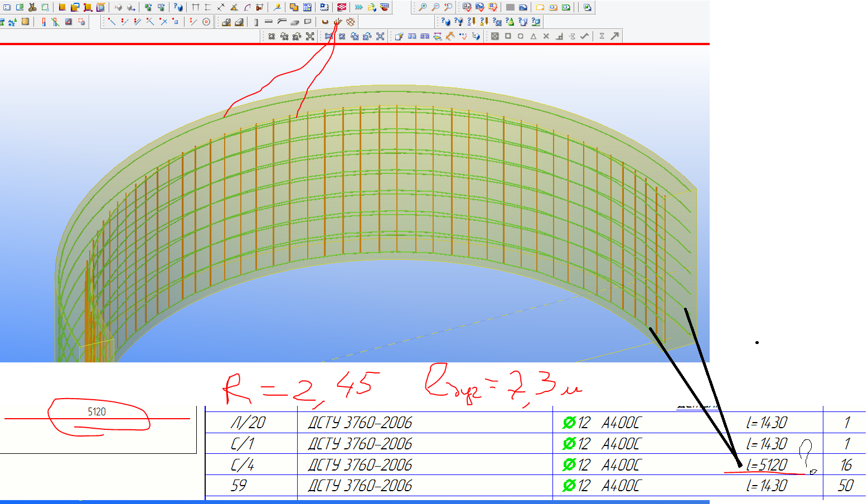Select the C/4 row label
Screen dimensions: 868x504
coord(243,464)
